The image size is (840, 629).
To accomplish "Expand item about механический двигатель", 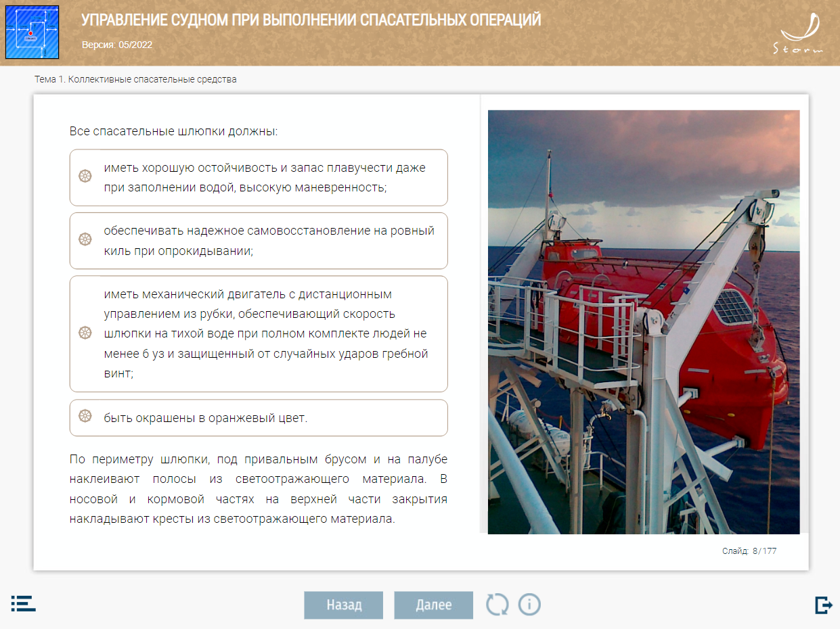I will [x=259, y=334].
